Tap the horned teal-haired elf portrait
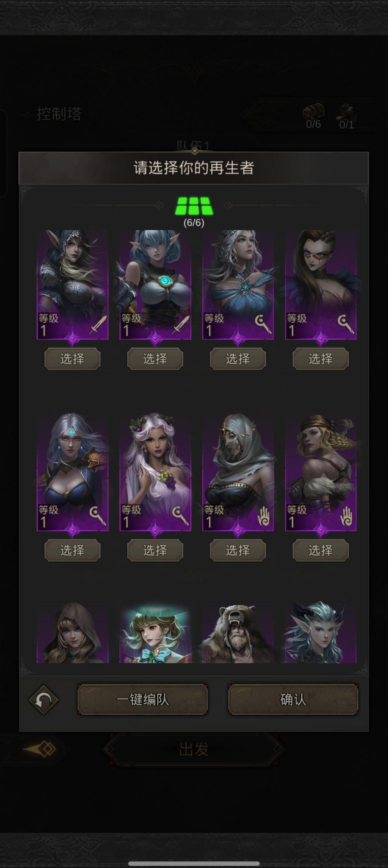Viewport: 388px width, 868px height. 321,633
